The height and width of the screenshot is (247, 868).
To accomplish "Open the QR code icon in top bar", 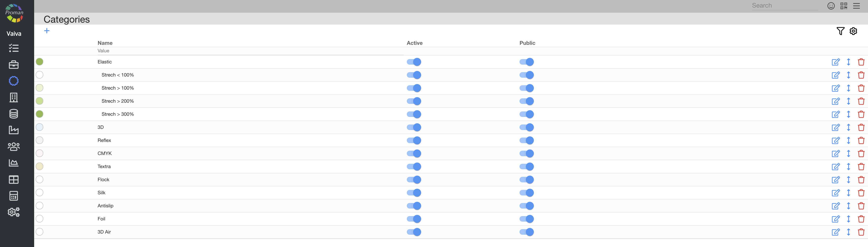I will click(x=843, y=6).
